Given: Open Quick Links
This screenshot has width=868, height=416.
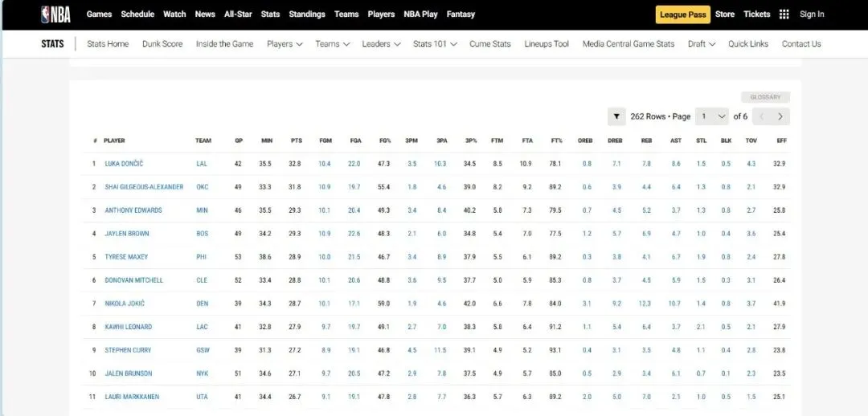Looking at the screenshot, I should (x=748, y=44).
